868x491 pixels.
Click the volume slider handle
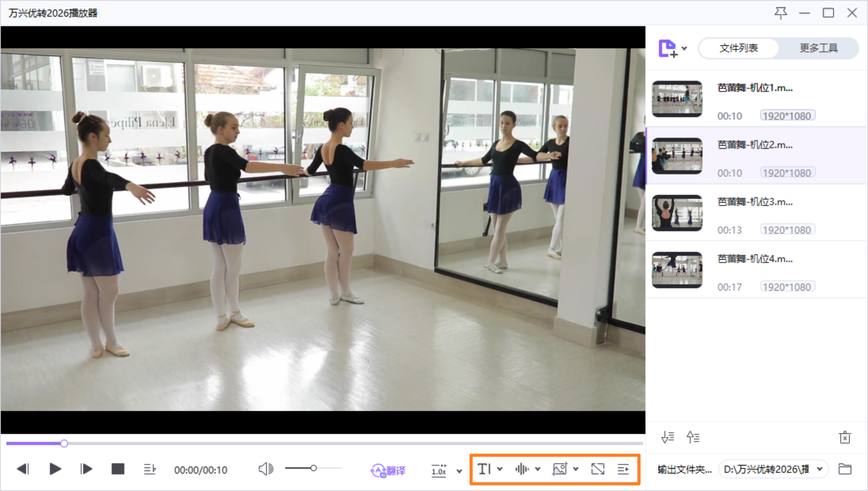pos(314,468)
